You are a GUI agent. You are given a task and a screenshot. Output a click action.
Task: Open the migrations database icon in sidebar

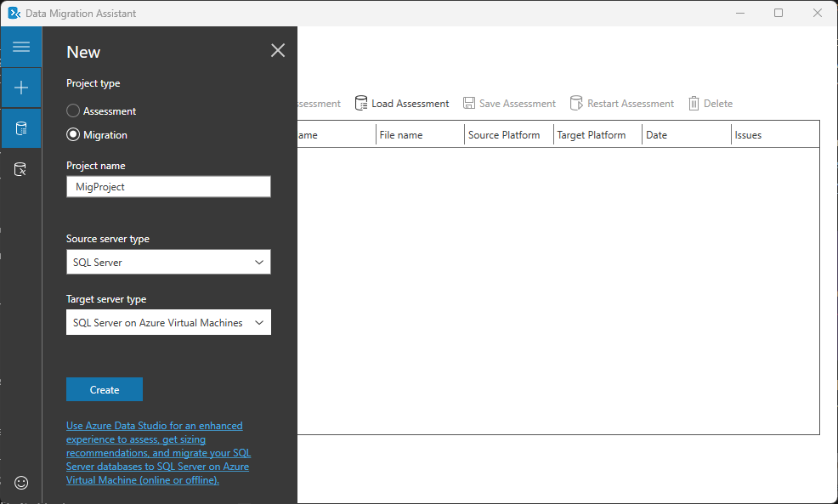20,169
